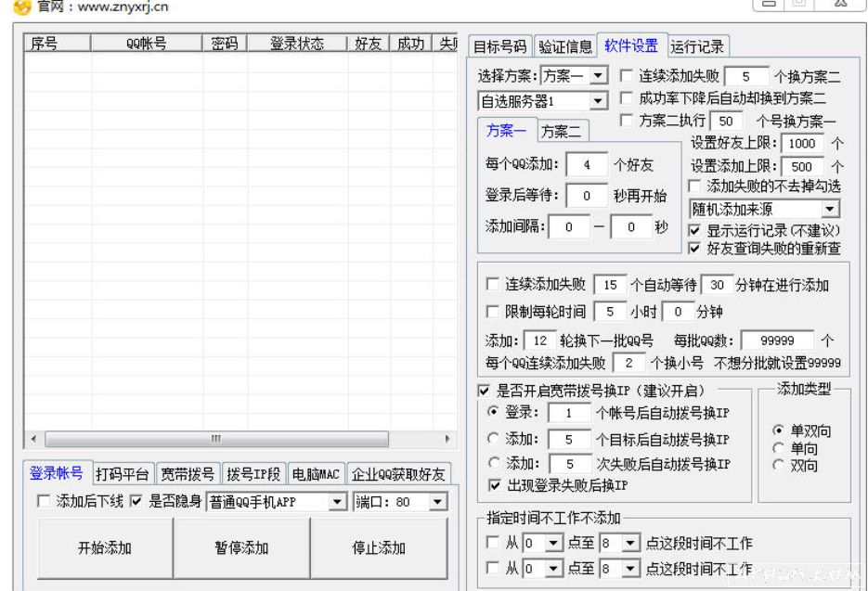The height and width of the screenshot is (591, 868).
Task: Toggle 是否开启宽带拨号换IP checkbox
Action: [x=484, y=391]
